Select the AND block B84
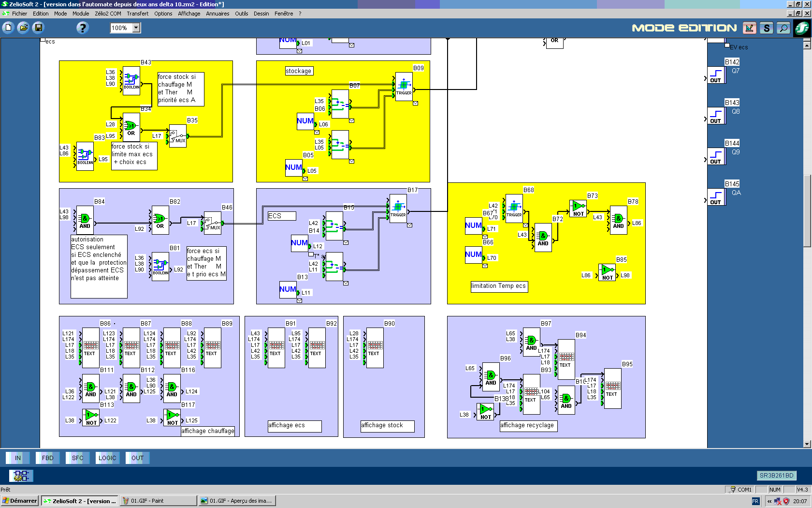Screen dimensions: 812x508 click(x=85, y=220)
